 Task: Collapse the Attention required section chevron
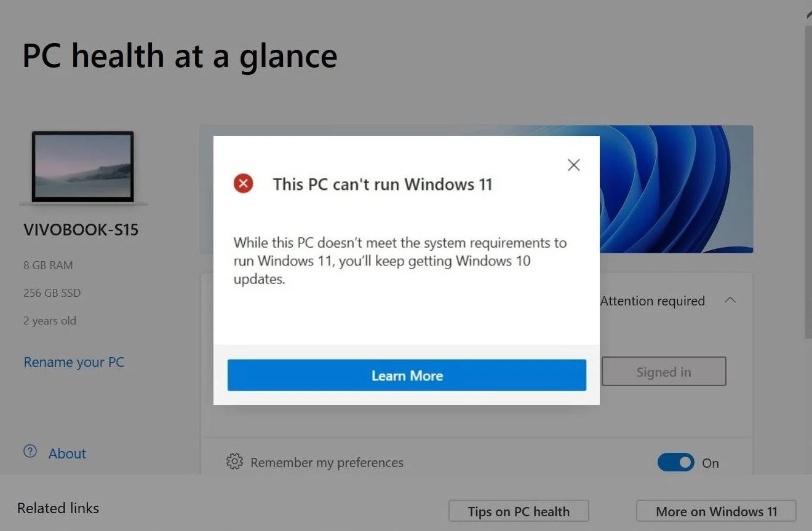[730, 301]
